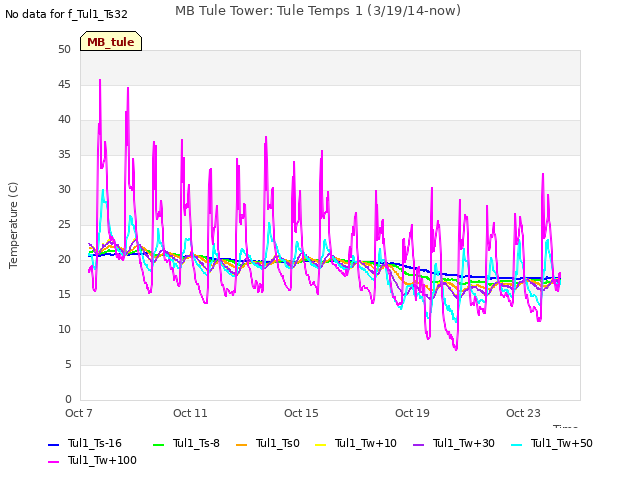Click the highest magenta peak near 46 degrees
Viewport: 640px width, 480px height.
(x=100, y=80)
